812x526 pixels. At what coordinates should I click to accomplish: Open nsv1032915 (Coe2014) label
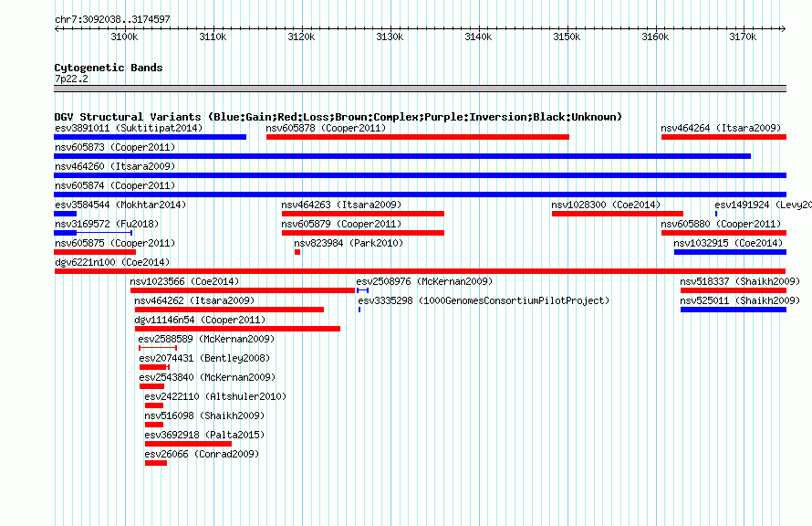tap(728, 243)
